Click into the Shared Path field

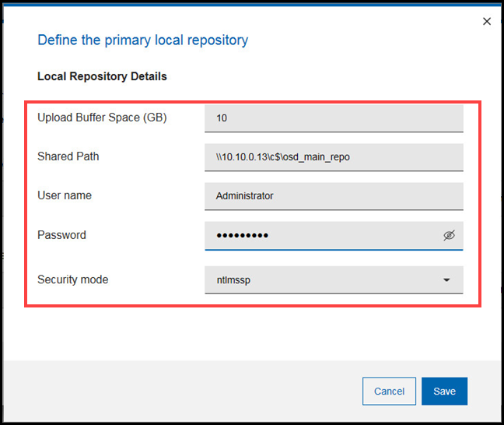[x=334, y=157]
